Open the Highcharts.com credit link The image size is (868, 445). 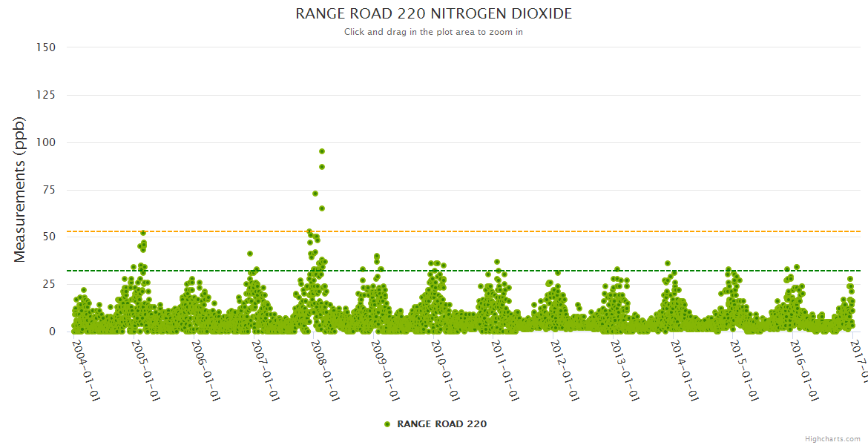click(832, 438)
